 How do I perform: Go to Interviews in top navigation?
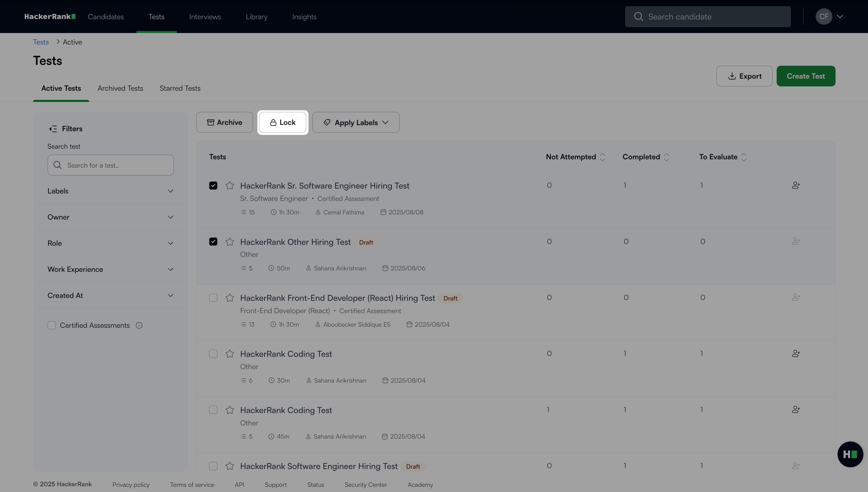click(205, 17)
